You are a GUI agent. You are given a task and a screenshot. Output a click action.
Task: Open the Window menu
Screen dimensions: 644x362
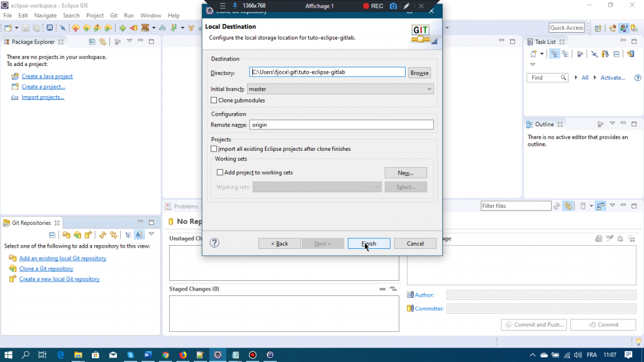coord(151,16)
